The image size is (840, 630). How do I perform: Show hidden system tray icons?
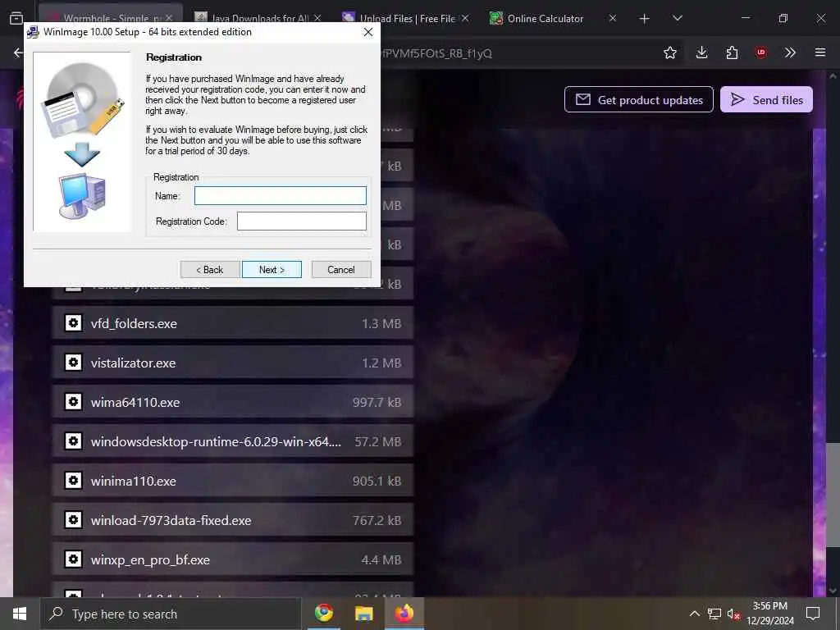[x=694, y=614]
